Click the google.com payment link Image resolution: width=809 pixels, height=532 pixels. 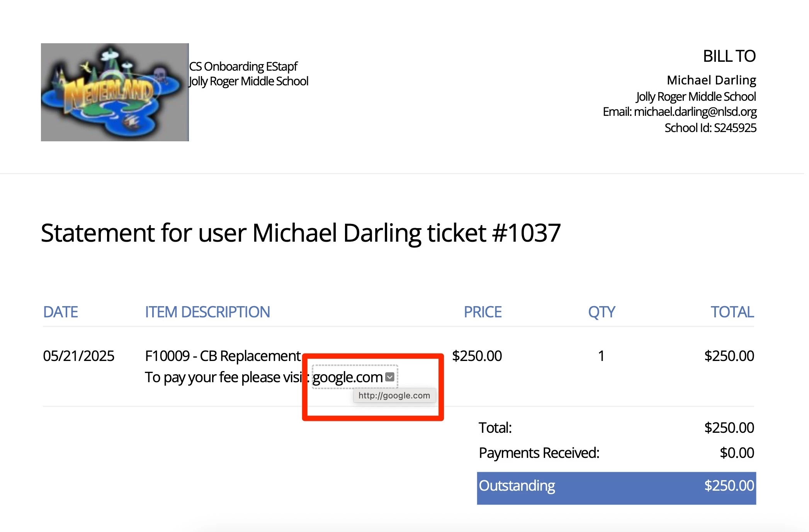click(x=347, y=377)
